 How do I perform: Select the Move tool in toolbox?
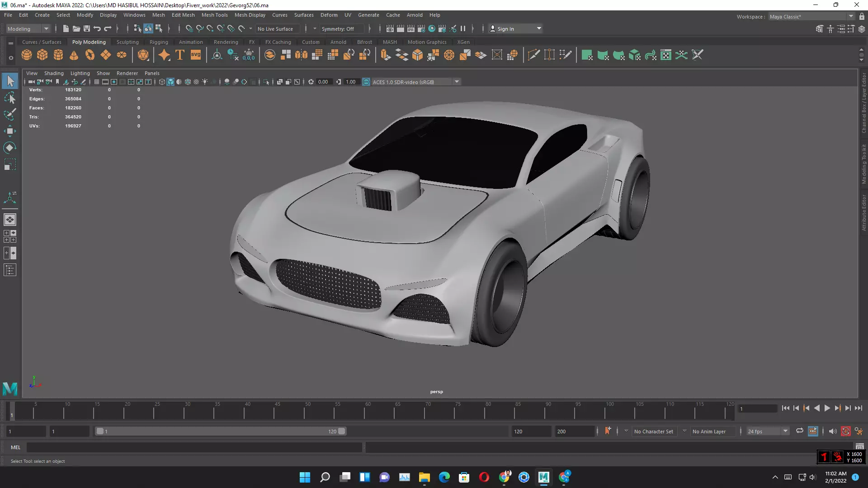tap(9, 131)
